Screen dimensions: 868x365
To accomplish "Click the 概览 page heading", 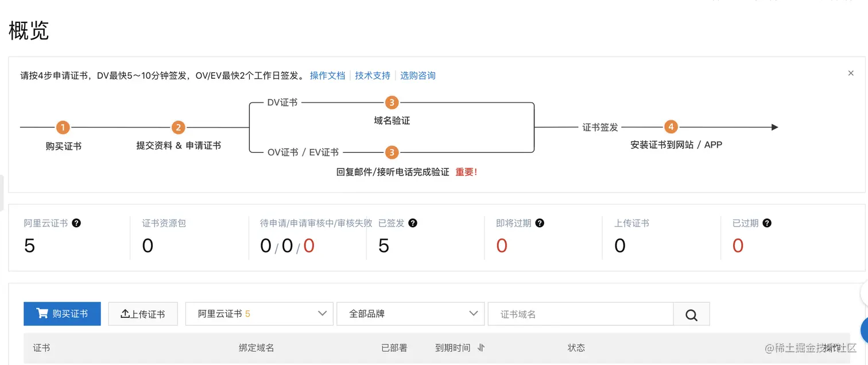I will (x=29, y=30).
